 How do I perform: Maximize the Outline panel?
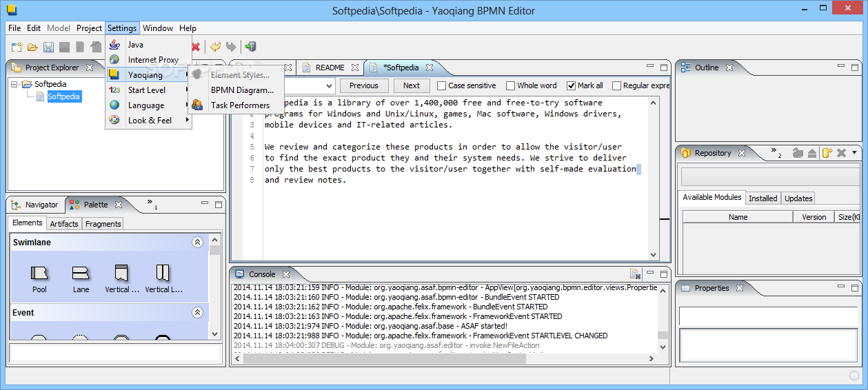click(854, 67)
